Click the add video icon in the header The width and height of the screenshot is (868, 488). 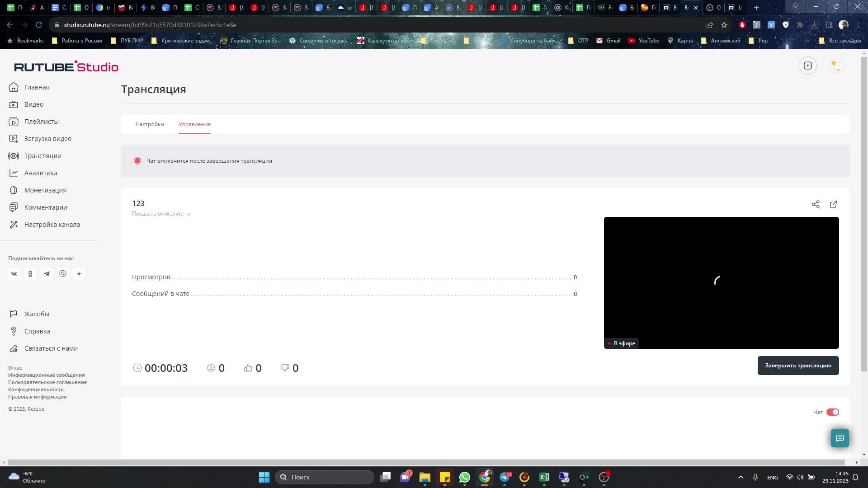(x=807, y=66)
